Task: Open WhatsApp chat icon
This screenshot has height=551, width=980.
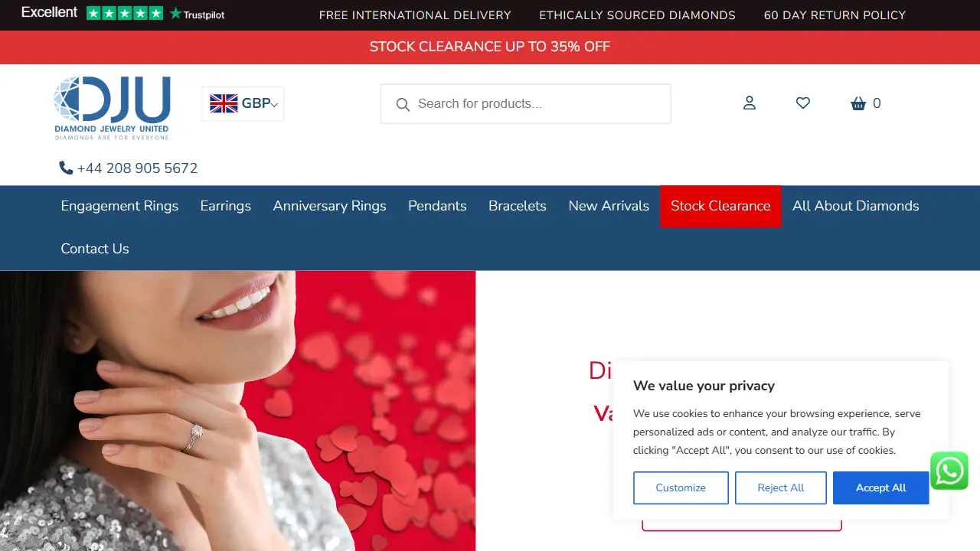Action: [949, 471]
